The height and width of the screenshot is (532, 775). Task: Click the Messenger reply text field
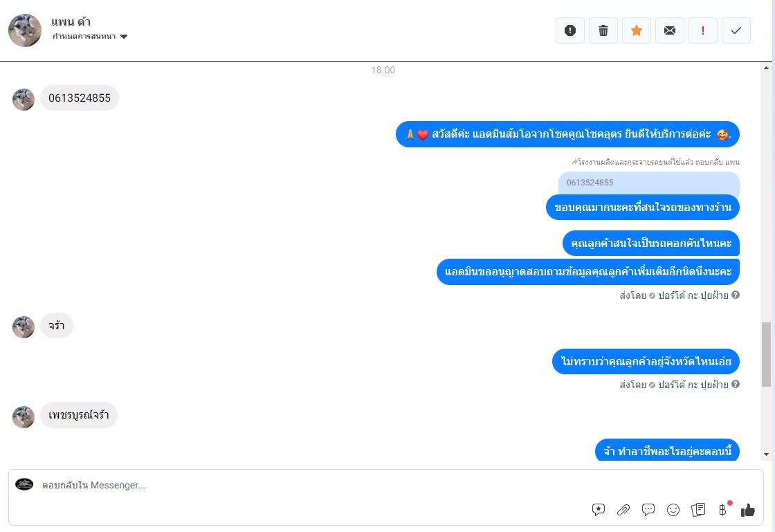point(385,485)
